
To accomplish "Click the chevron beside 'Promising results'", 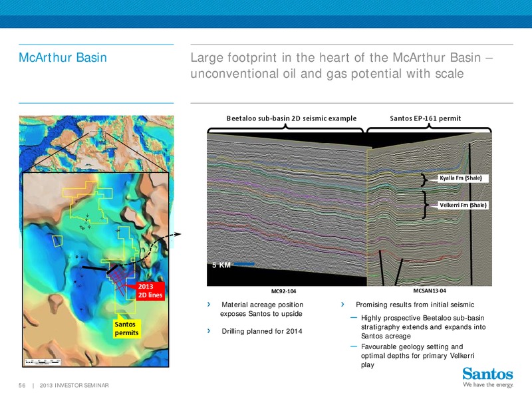I will click(x=342, y=305).
